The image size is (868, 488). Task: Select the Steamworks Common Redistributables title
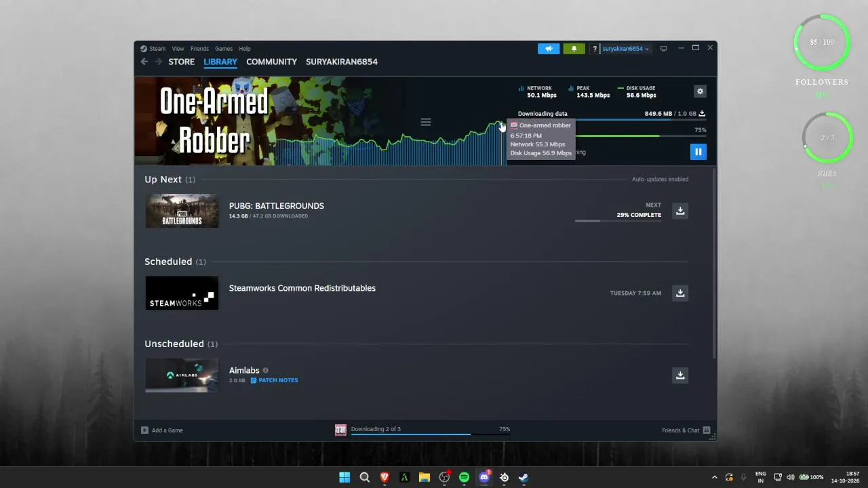coord(302,288)
